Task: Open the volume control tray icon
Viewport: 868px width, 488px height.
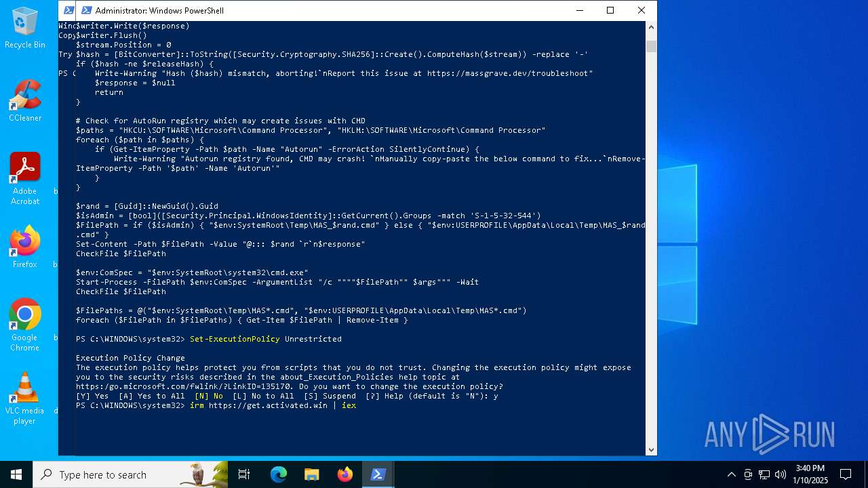Action: click(x=781, y=474)
